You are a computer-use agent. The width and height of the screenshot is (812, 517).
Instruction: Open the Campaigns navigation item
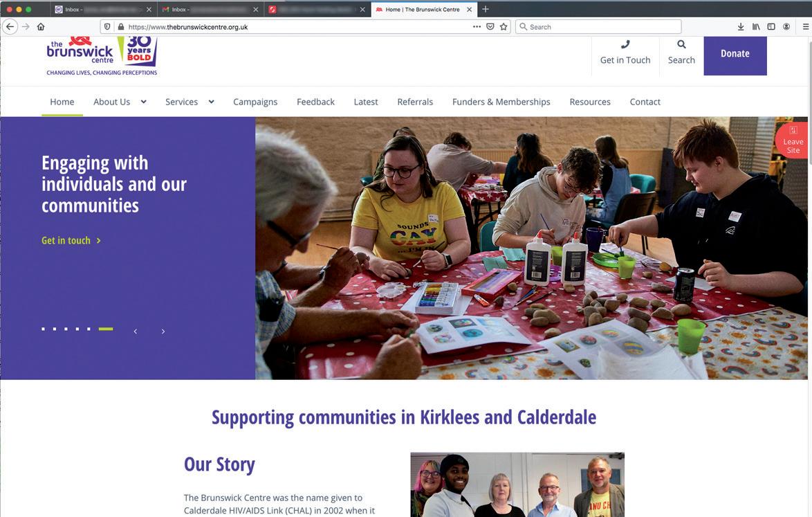point(255,102)
